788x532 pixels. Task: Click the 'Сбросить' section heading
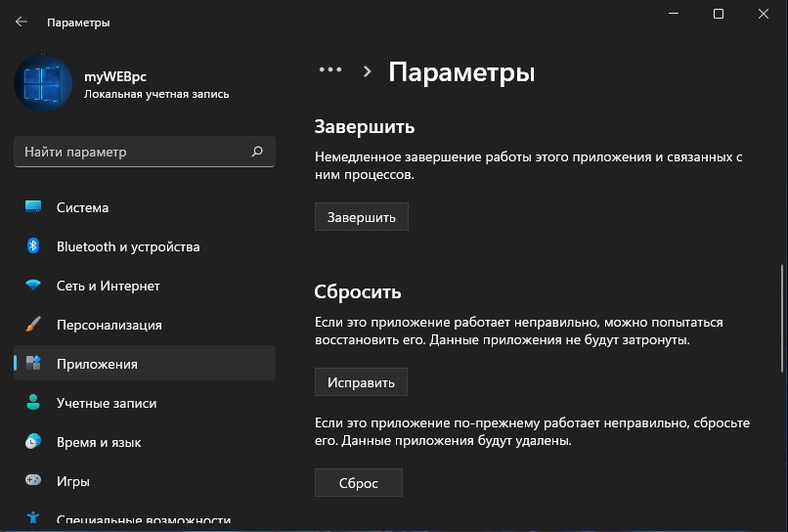(x=358, y=292)
